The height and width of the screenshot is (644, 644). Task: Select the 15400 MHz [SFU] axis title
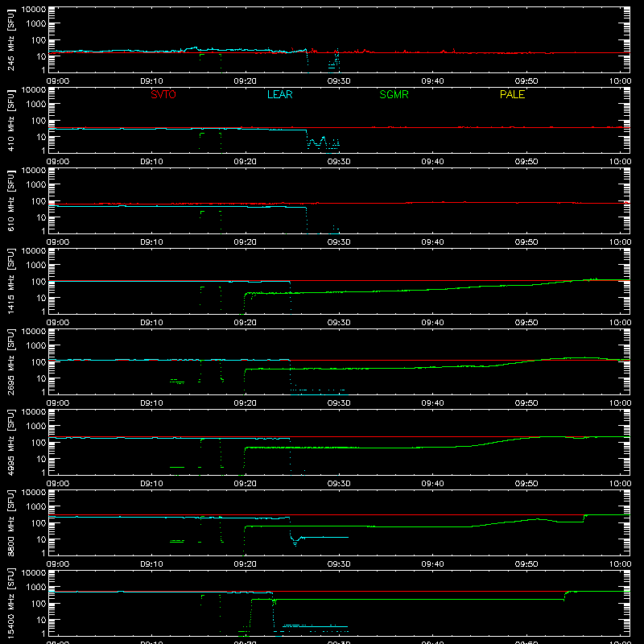[x=10, y=603]
